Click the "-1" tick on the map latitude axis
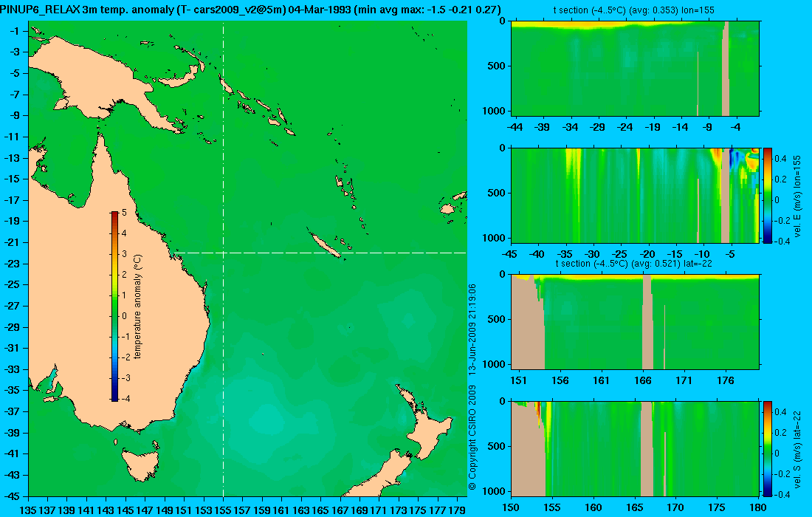This screenshot has width=812, height=517. pyautogui.click(x=15, y=31)
